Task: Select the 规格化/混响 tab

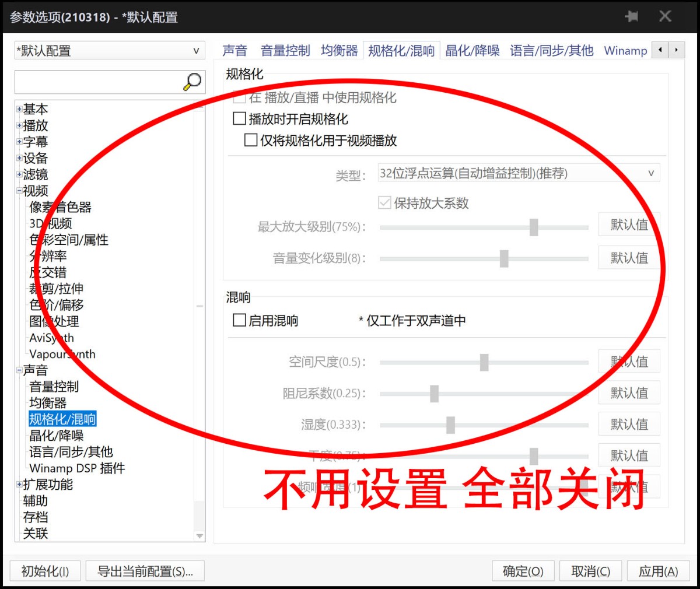Action: point(401,51)
